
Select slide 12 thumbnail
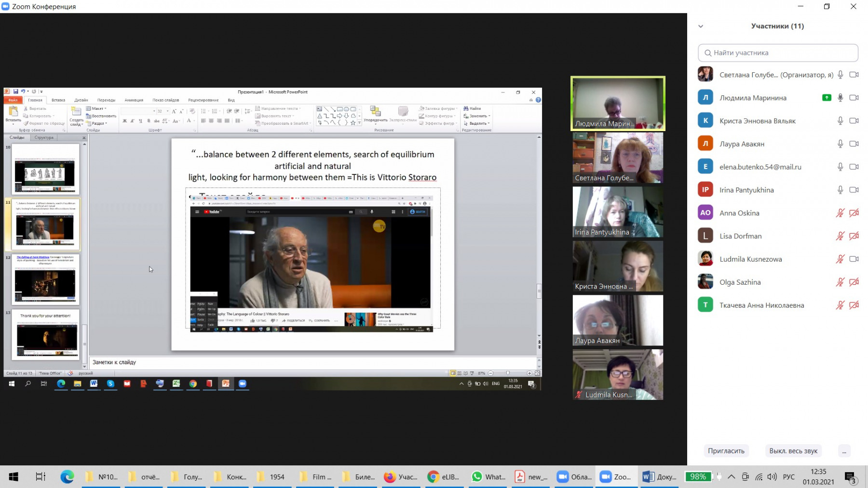pyautogui.click(x=45, y=279)
